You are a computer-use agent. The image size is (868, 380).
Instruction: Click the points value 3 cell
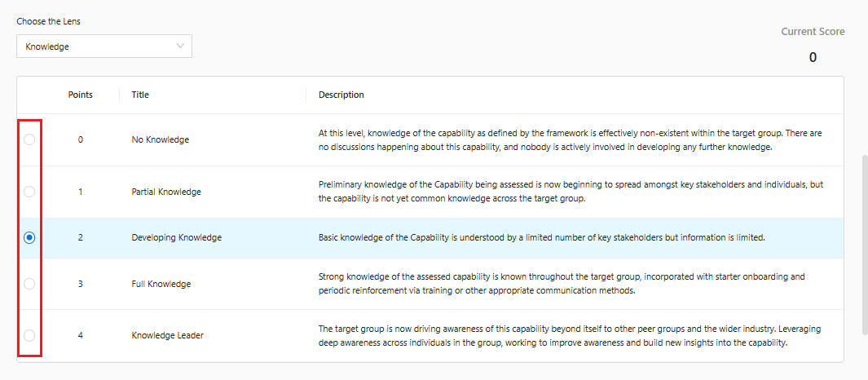tap(80, 284)
